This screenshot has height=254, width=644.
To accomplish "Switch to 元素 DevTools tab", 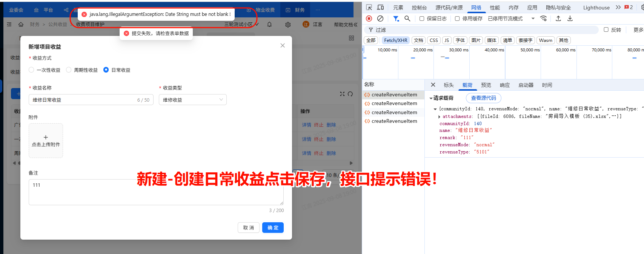I will click(x=398, y=8).
